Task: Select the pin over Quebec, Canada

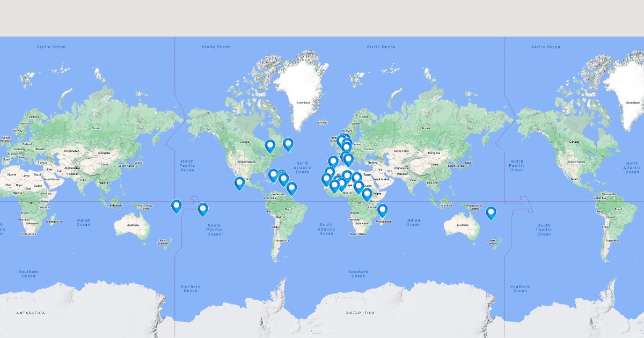Action: point(270,146)
